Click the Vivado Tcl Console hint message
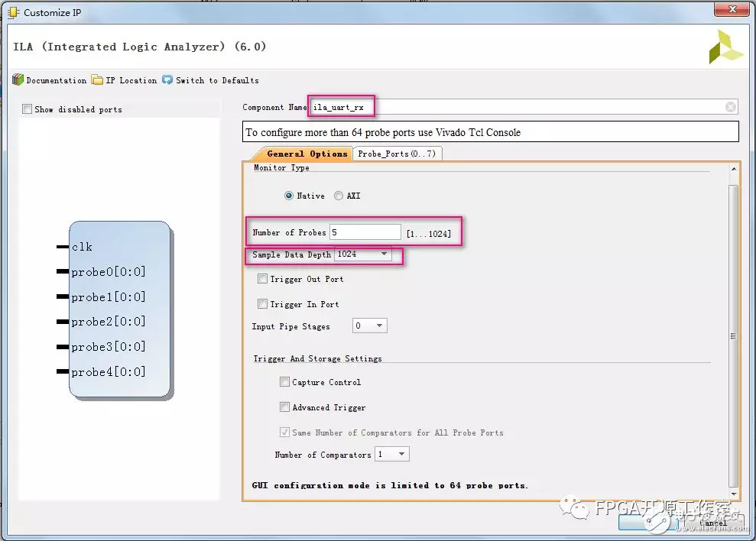 coord(490,131)
